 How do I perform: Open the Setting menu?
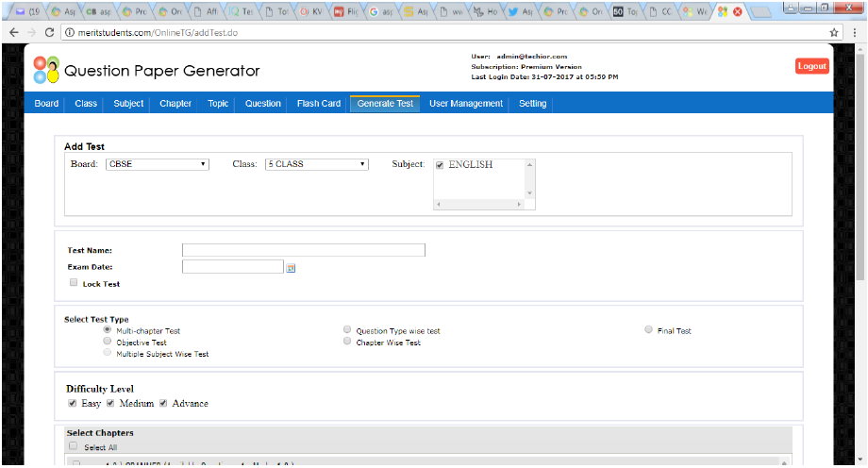tap(532, 104)
